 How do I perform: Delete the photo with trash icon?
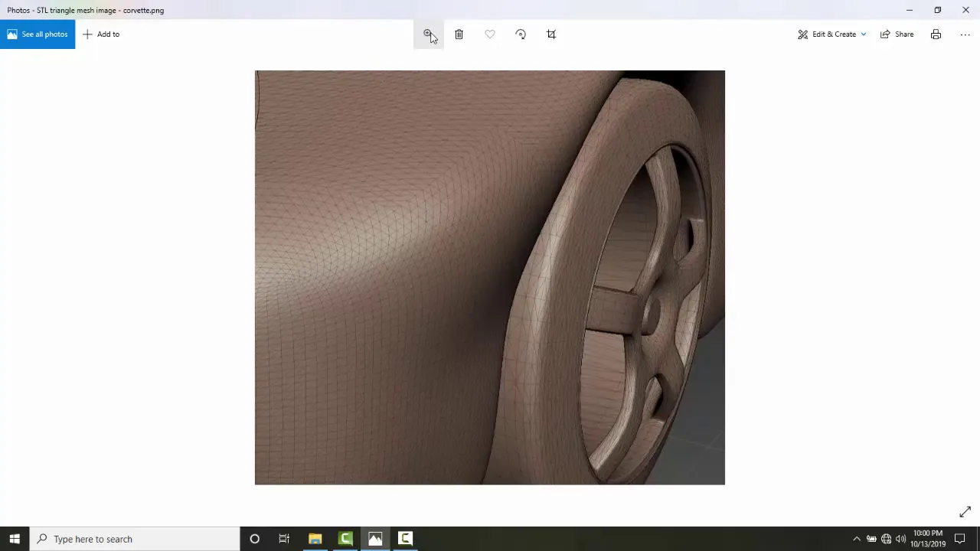pos(459,34)
